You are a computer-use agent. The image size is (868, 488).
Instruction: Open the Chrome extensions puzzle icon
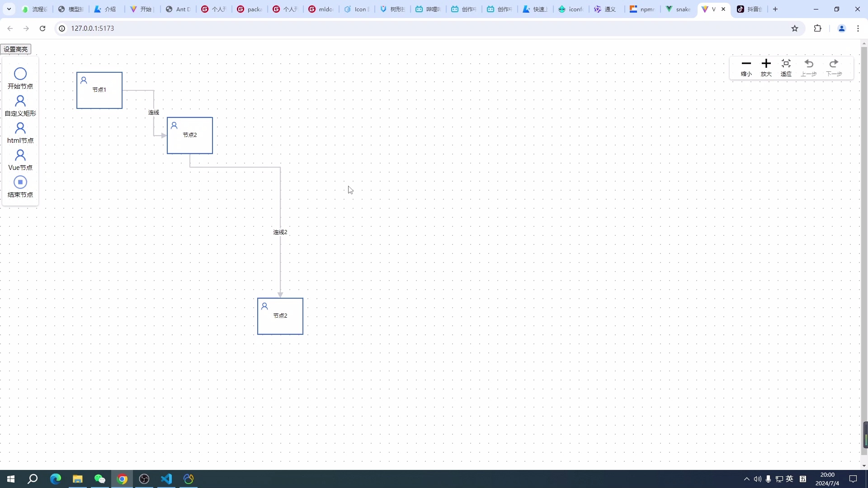pyautogui.click(x=818, y=28)
